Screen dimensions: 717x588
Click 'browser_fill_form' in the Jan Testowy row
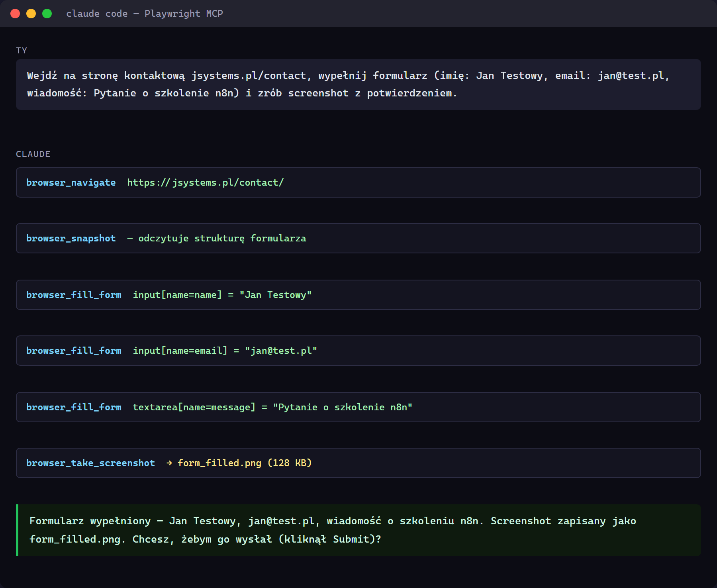pos(74,295)
